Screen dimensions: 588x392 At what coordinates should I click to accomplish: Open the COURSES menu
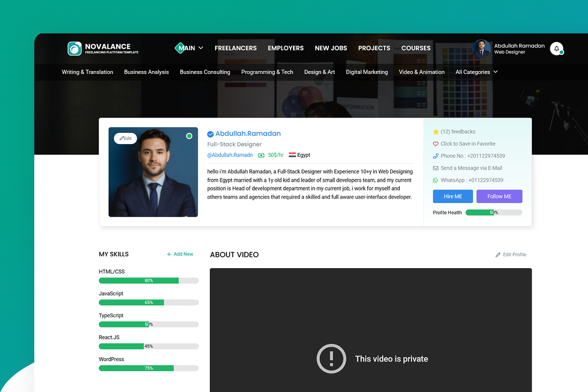[416, 48]
